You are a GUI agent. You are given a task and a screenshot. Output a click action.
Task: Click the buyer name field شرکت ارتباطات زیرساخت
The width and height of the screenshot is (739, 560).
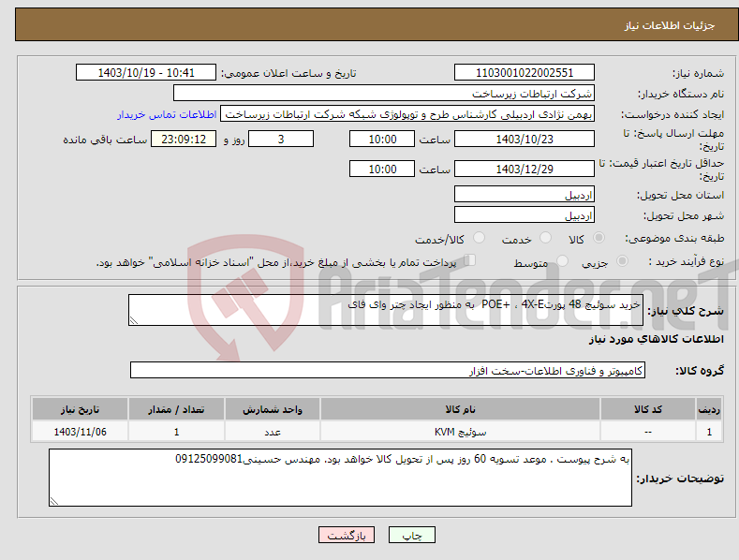click(x=384, y=94)
